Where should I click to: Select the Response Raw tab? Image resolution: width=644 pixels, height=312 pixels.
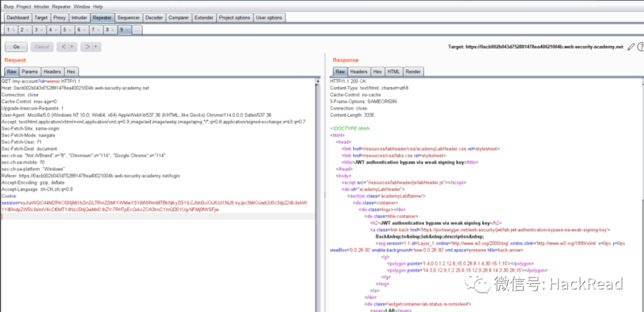point(340,71)
